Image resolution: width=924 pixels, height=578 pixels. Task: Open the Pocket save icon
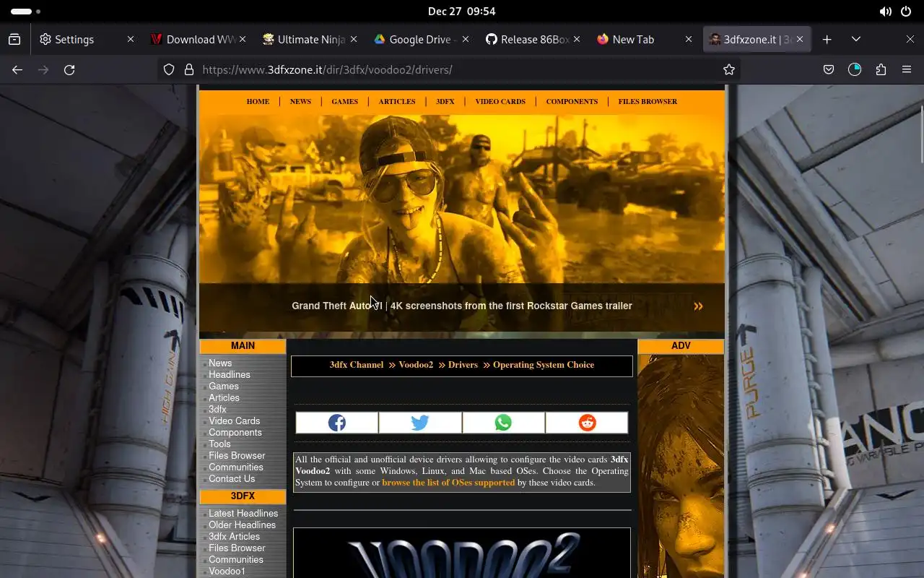[x=829, y=69]
